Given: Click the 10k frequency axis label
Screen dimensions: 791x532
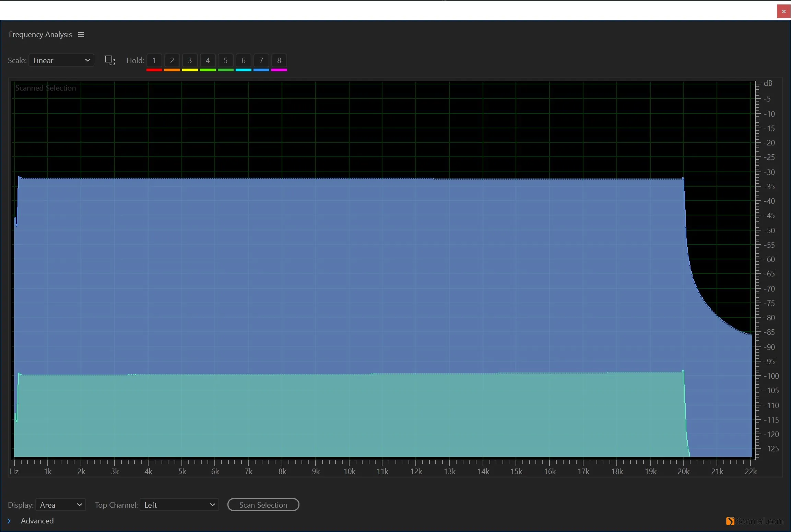Looking at the screenshot, I should click(x=350, y=472).
